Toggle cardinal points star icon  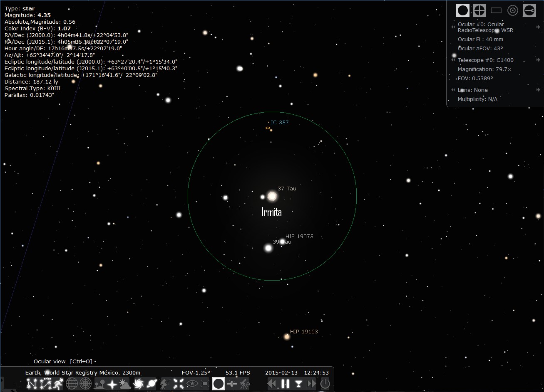[112, 384]
